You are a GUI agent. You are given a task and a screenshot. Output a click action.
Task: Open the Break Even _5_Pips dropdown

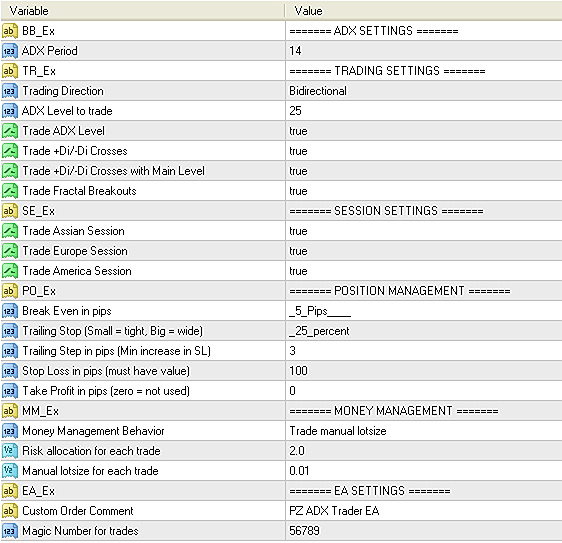pyautogui.click(x=424, y=311)
